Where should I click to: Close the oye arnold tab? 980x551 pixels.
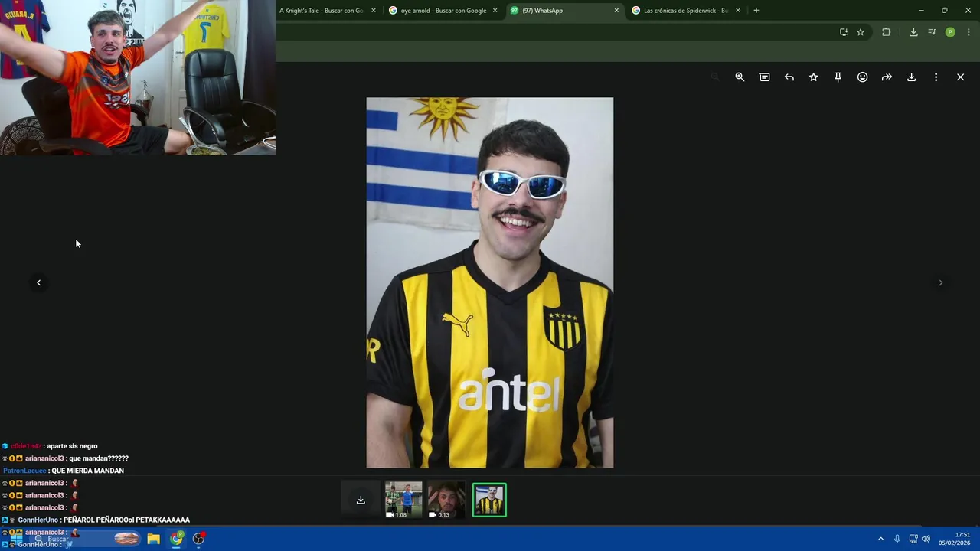pos(495,11)
